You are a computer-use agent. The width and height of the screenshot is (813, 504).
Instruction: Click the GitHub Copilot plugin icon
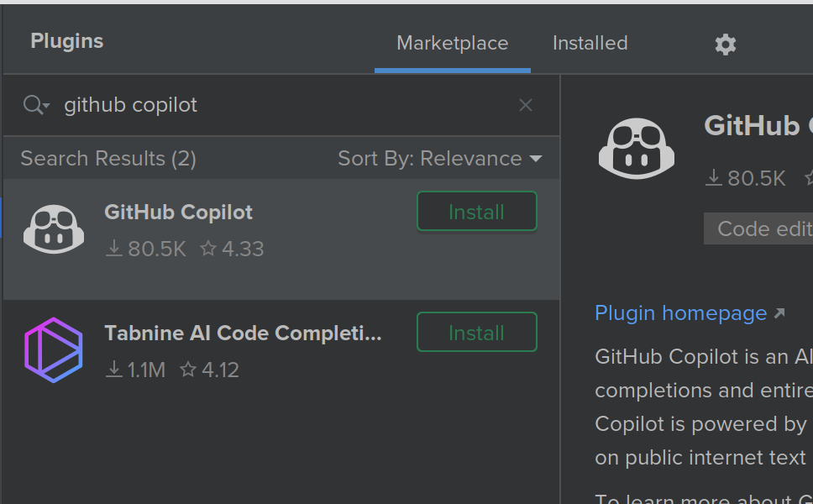coord(54,228)
